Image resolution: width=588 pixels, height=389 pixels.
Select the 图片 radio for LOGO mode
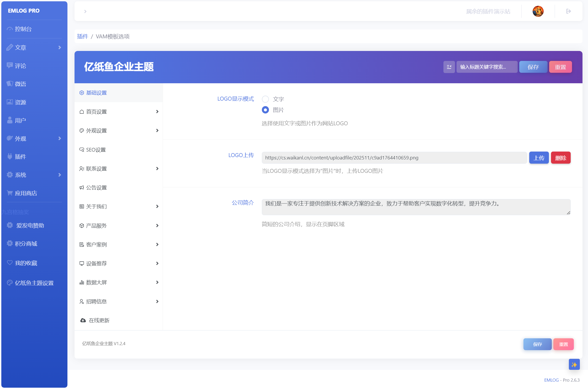click(x=265, y=110)
